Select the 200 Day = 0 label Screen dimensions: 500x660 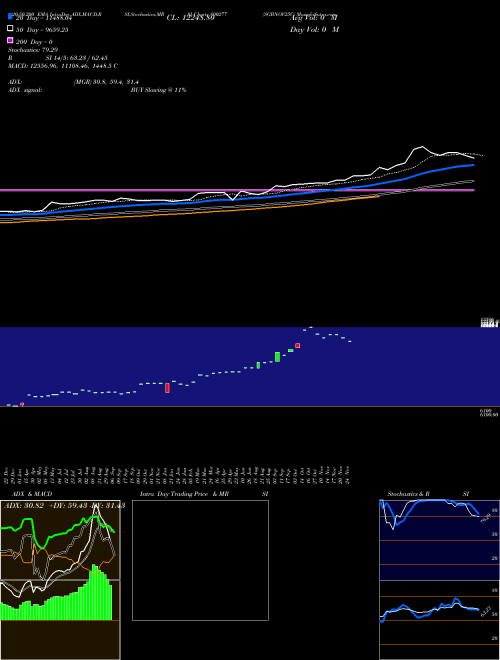34,42
